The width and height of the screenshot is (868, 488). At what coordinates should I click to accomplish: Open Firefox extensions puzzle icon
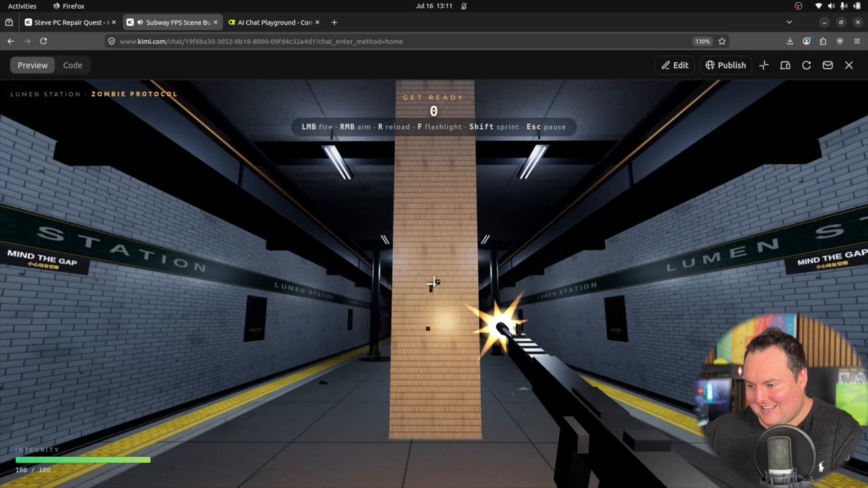tap(822, 41)
